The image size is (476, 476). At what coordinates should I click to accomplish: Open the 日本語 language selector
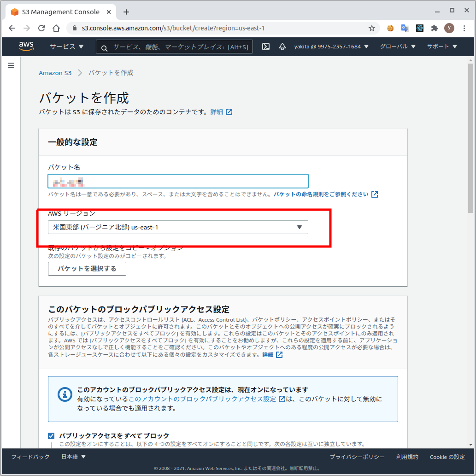[73, 457]
